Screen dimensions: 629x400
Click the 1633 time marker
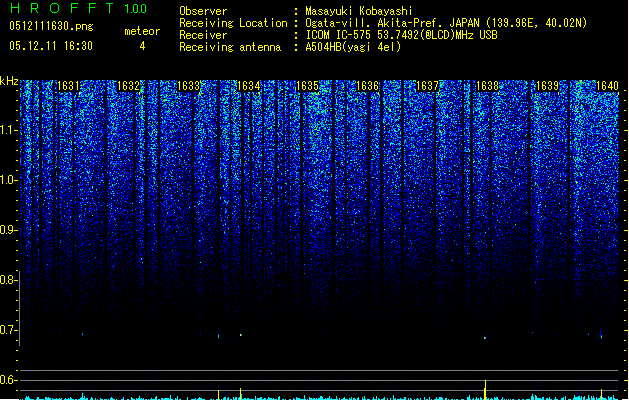coord(188,86)
